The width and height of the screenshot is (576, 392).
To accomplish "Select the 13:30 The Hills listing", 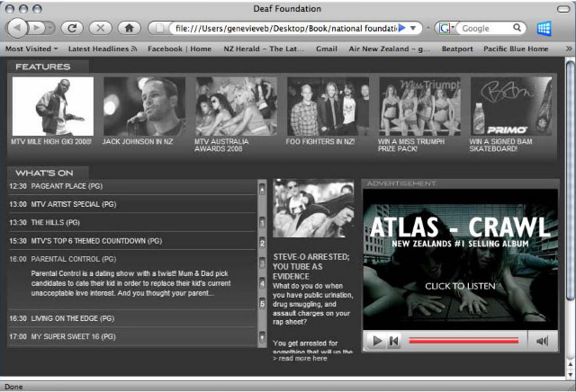I will coord(132,222).
